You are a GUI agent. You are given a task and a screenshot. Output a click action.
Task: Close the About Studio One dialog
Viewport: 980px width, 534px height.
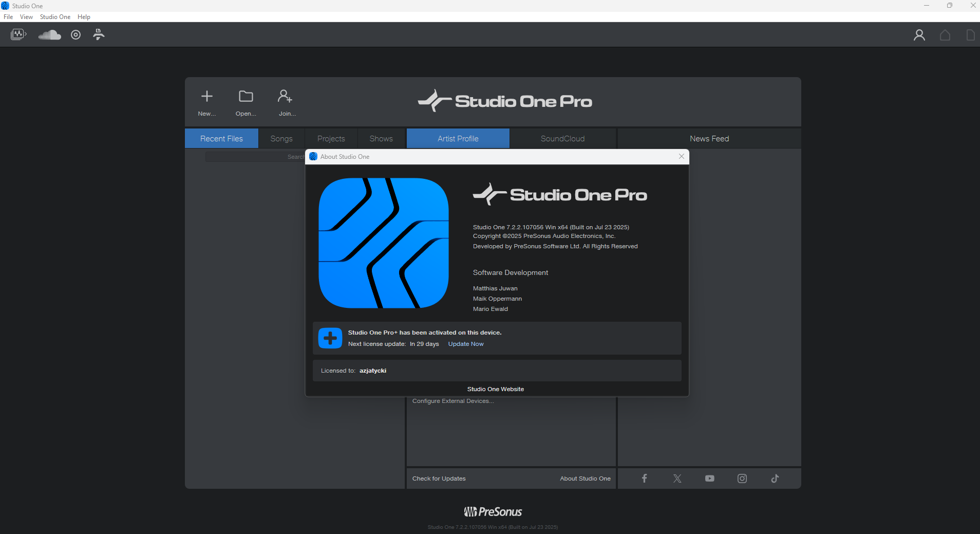(682, 156)
